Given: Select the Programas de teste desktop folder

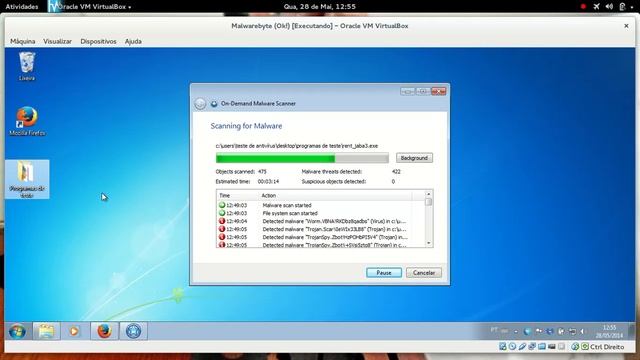Looking at the screenshot, I should pos(27,180).
